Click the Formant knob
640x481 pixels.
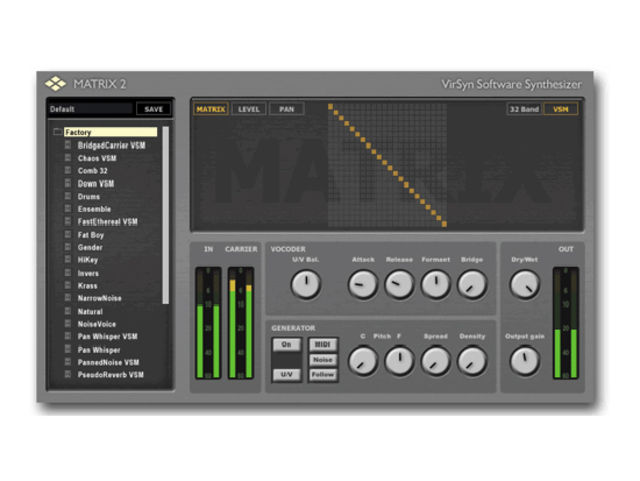pos(436,285)
